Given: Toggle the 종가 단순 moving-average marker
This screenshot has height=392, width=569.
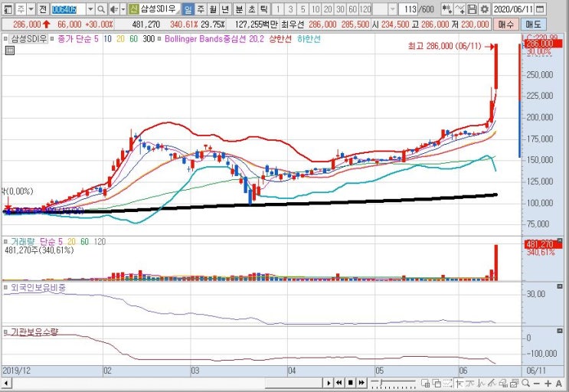Looking at the screenshot, I should pyautogui.click(x=52, y=38).
